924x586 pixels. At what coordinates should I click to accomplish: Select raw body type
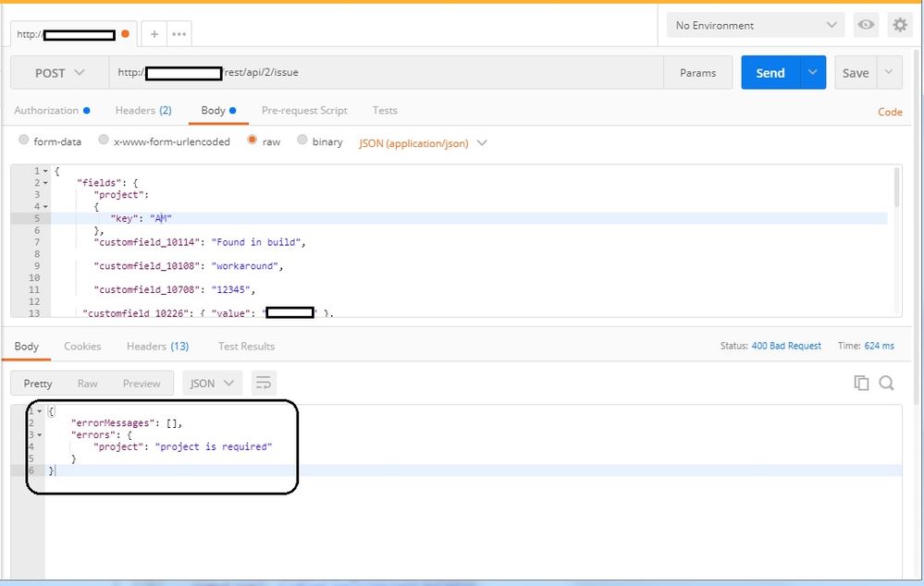pyautogui.click(x=253, y=140)
